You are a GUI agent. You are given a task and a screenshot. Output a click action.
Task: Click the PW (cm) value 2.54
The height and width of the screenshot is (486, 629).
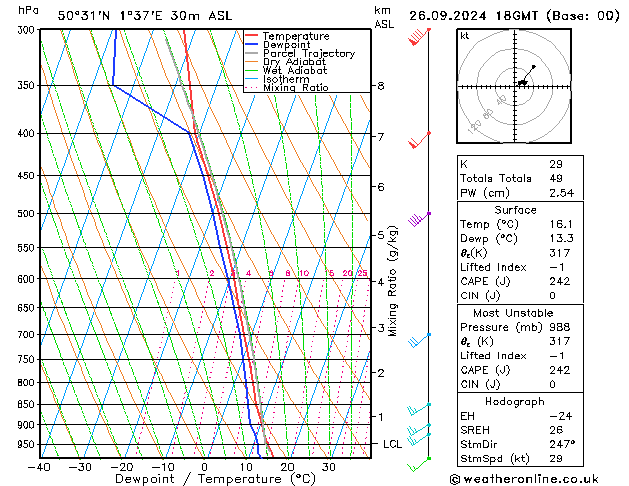[x=562, y=193]
